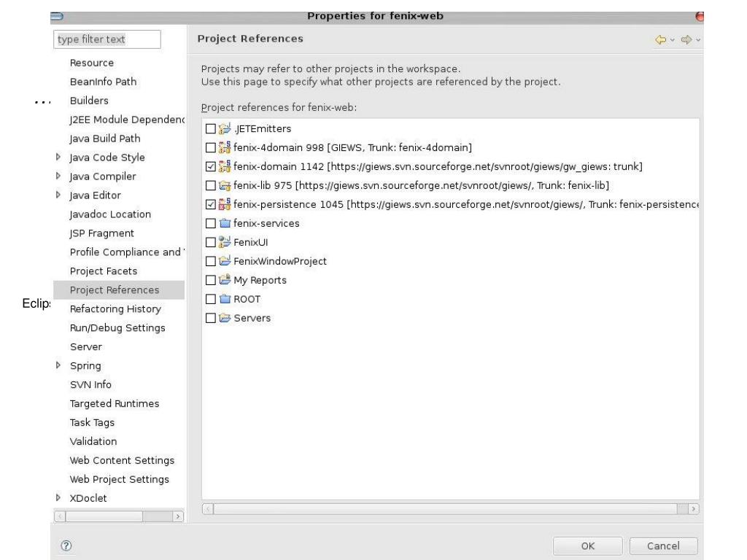747x560 pixels.
Task: Select the Web Project Settings page
Action: coord(120,480)
